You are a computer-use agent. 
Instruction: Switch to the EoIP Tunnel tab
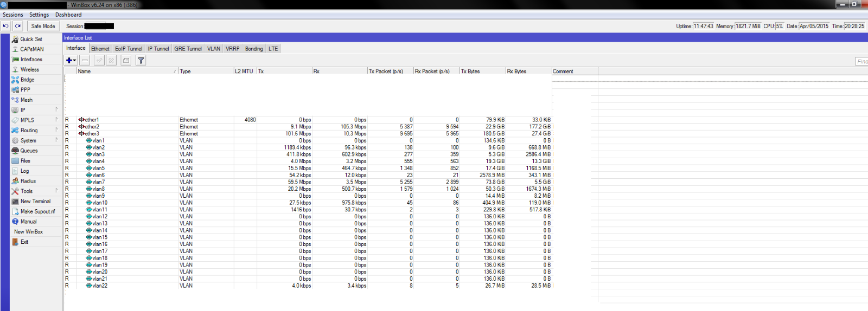129,49
